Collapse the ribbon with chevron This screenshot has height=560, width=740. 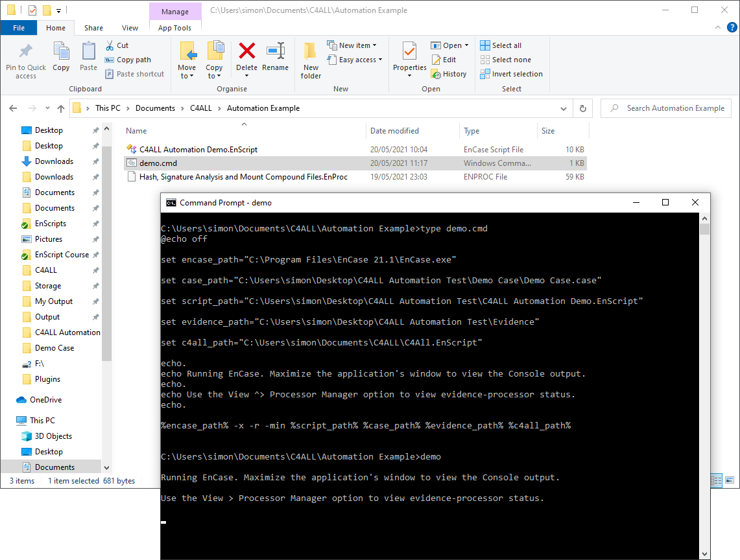tap(718, 27)
